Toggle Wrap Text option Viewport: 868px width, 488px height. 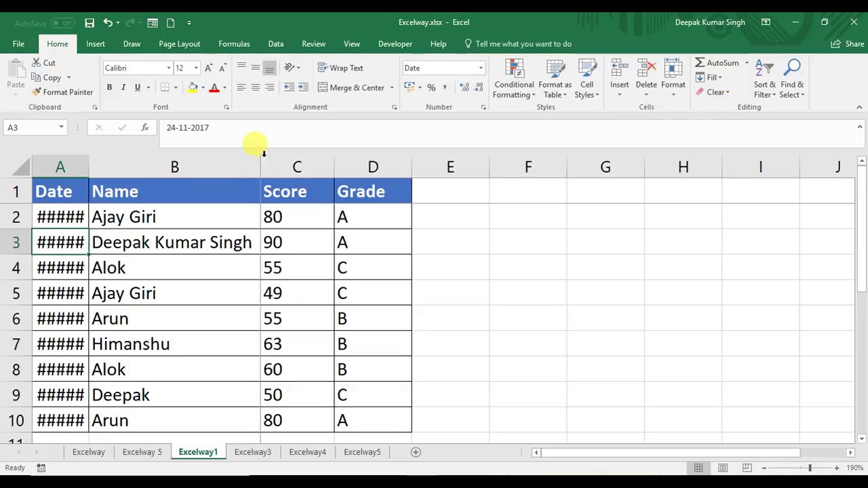pyautogui.click(x=340, y=68)
